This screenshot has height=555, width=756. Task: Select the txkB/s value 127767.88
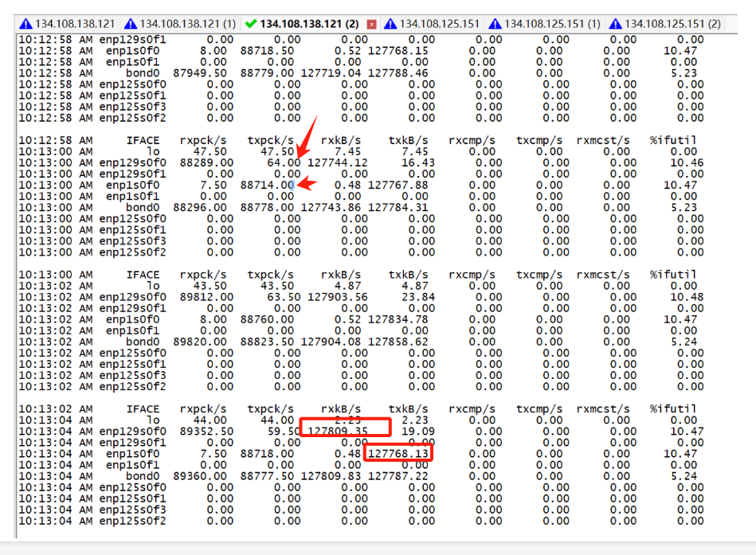click(398, 185)
